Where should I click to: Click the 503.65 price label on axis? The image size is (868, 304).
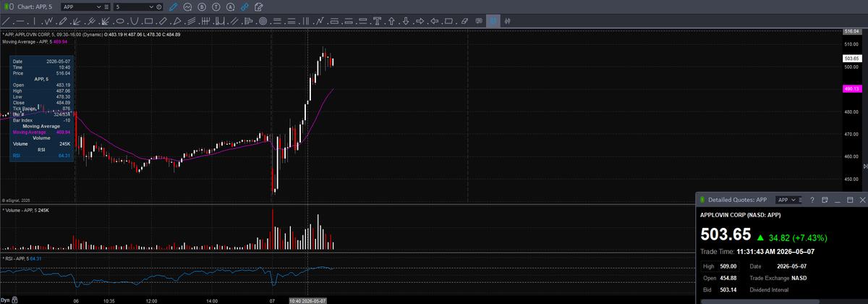[x=851, y=58]
